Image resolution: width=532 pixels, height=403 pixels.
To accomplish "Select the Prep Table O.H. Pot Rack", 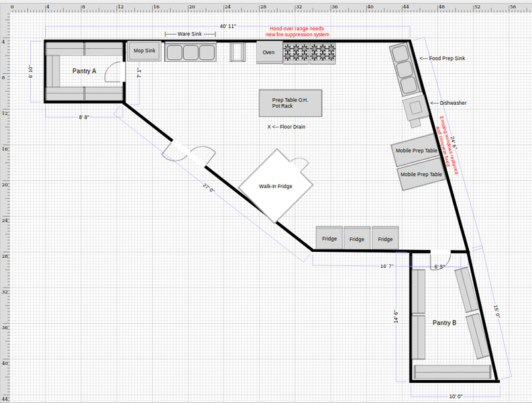I will (290, 103).
